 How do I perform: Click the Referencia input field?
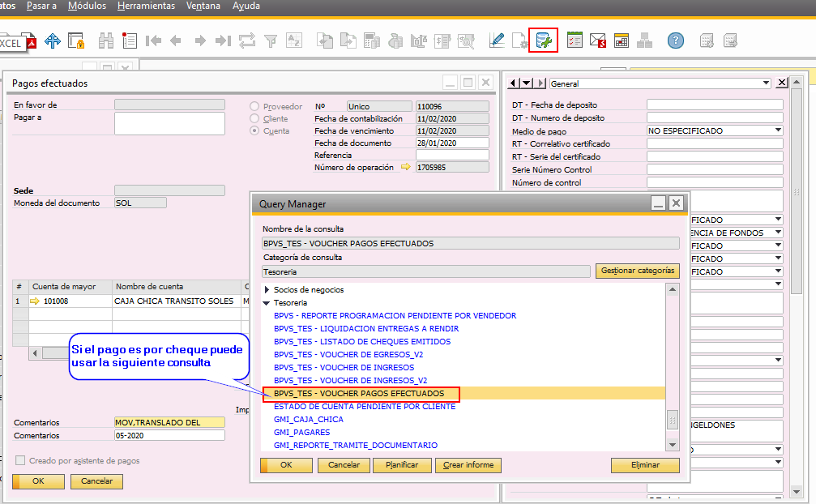452,155
